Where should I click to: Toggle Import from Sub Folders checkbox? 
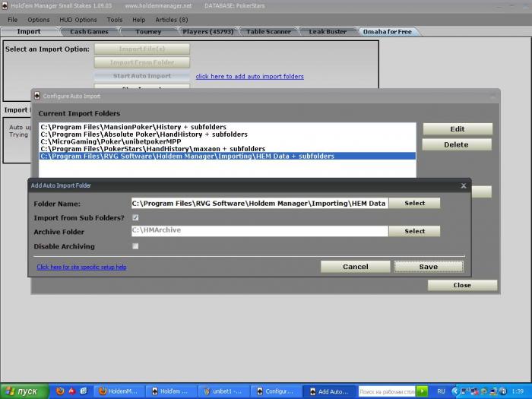[x=135, y=217]
